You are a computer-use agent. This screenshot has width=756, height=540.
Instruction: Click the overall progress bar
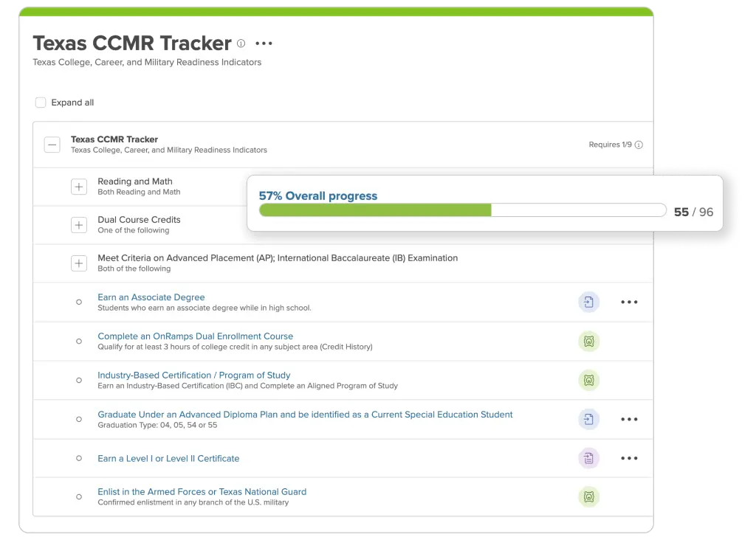click(462, 210)
